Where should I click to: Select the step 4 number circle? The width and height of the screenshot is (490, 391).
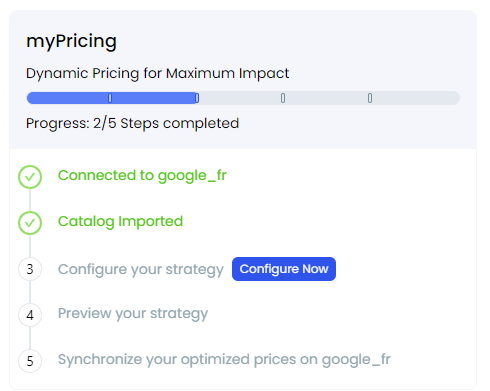30,315
